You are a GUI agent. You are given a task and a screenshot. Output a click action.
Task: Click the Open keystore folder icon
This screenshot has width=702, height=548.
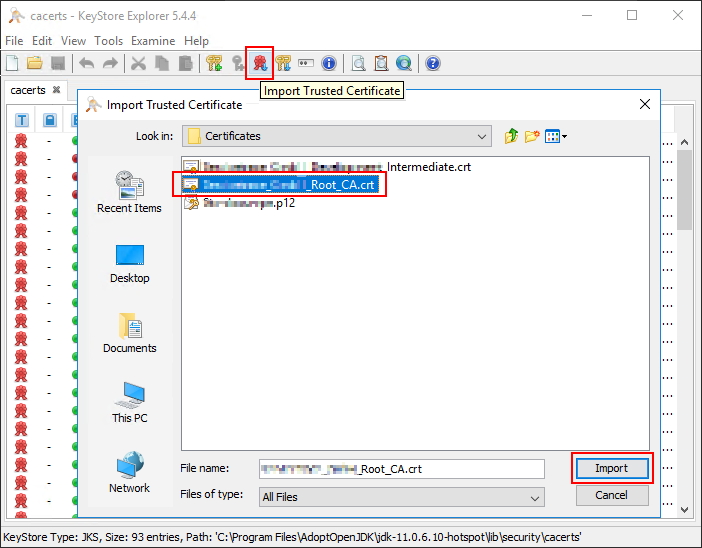(x=35, y=64)
